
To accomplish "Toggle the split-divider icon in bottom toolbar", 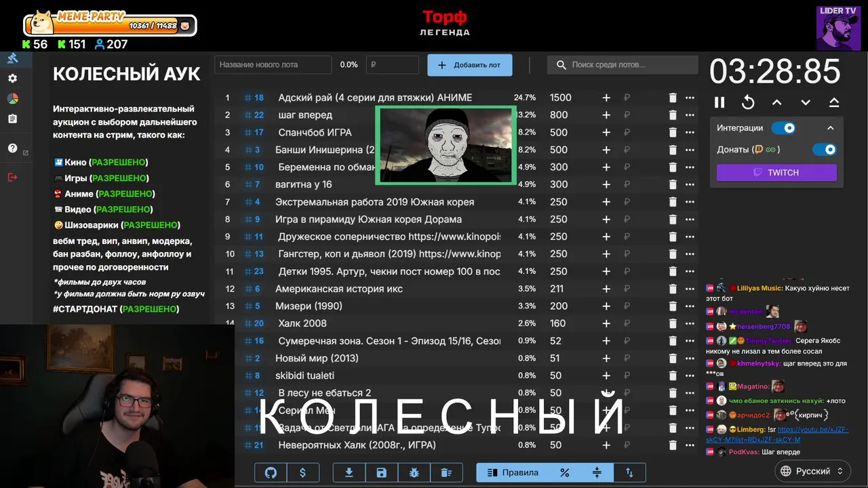I will (x=597, y=472).
